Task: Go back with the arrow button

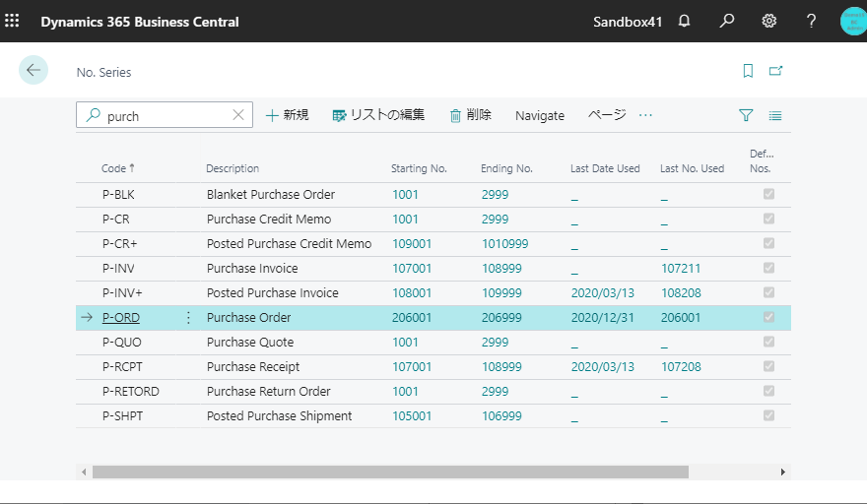Action: tap(33, 70)
